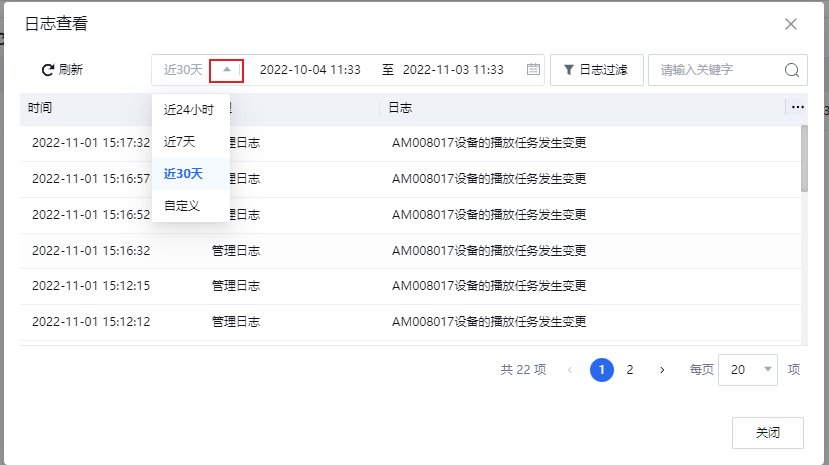The width and height of the screenshot is (829, 465).
Task: Select current page 1 button
Action: coord(602,369)
